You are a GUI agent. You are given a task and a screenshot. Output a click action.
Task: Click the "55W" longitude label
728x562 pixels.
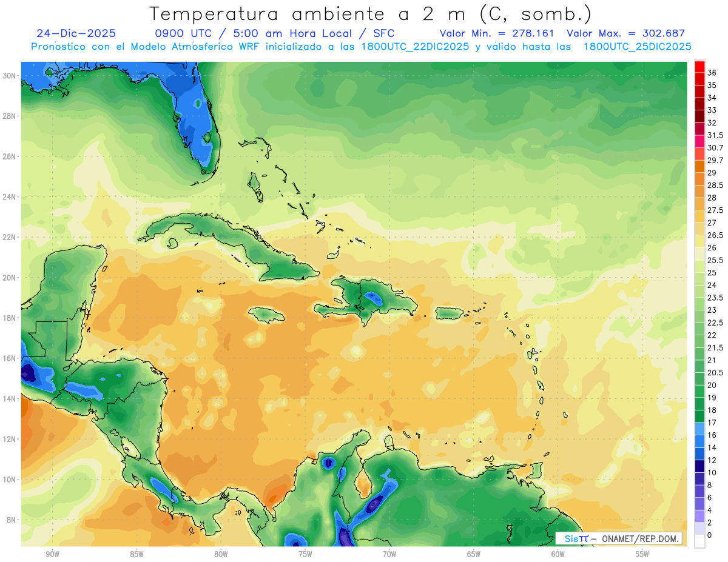642,554
